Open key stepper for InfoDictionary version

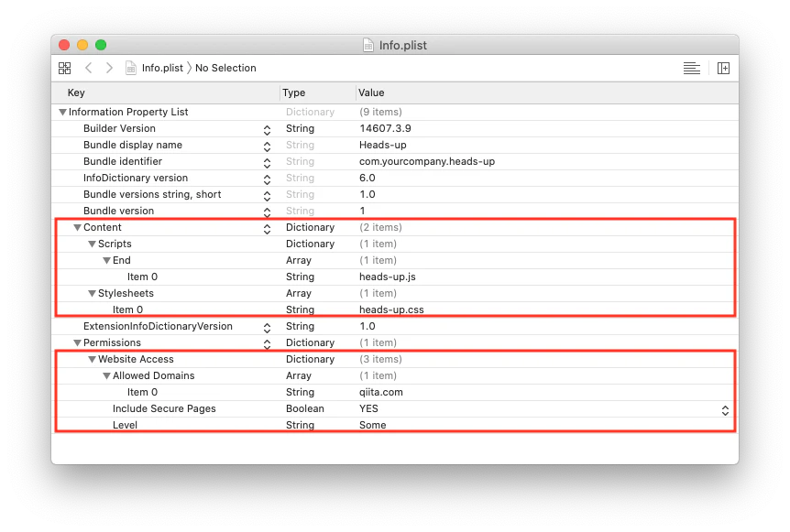pyautogui.click(x=267, y=179)
